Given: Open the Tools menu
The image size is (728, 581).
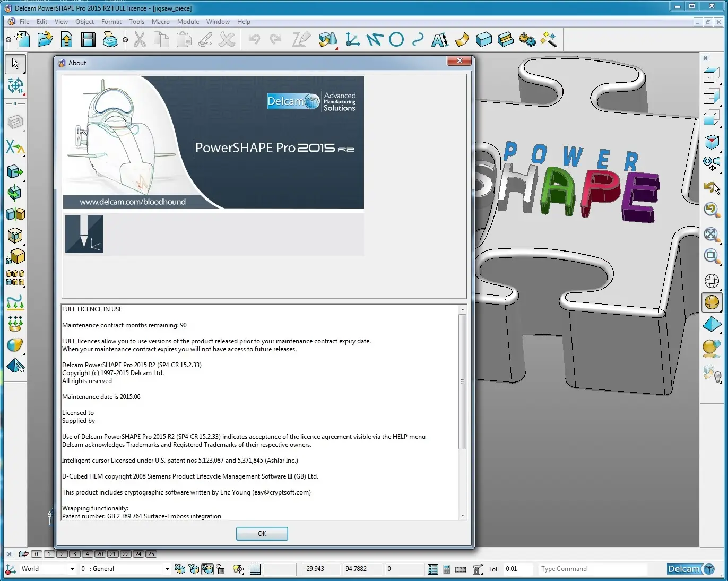Looking at the screenshot, I should pos(136,22).
